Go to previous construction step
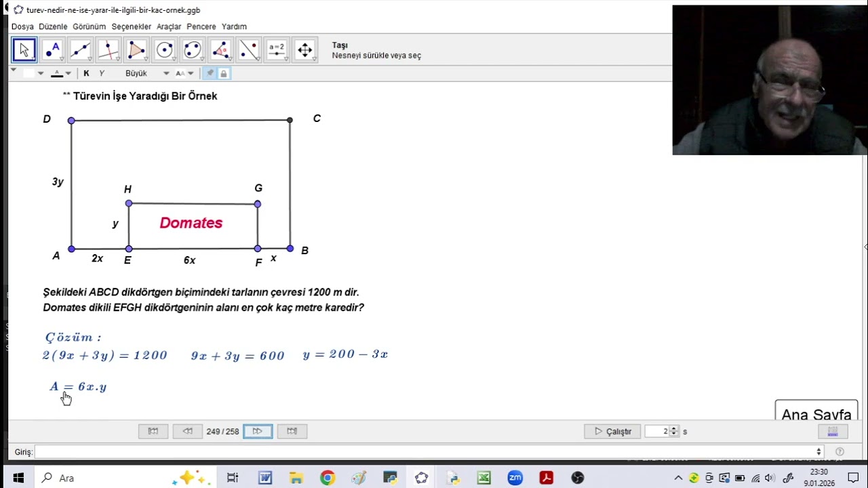The width and height of the screenshot is (868, 488). (188, 431)
